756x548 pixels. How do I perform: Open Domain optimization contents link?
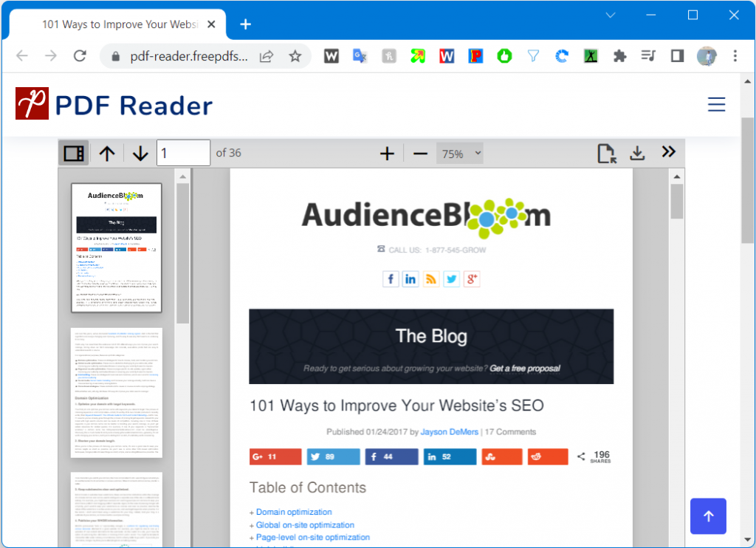(294, 512)
